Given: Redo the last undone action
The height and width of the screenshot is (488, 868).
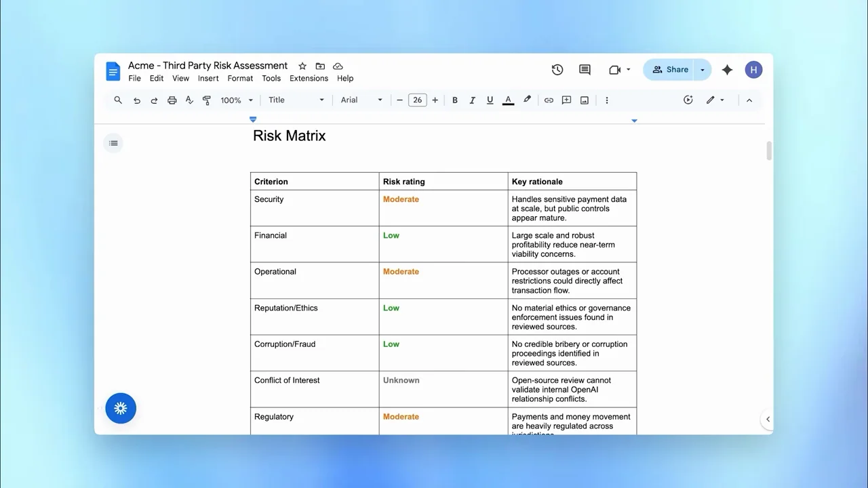Looking at the screenshot, I should pyautogui.click(x=154, y=100).
